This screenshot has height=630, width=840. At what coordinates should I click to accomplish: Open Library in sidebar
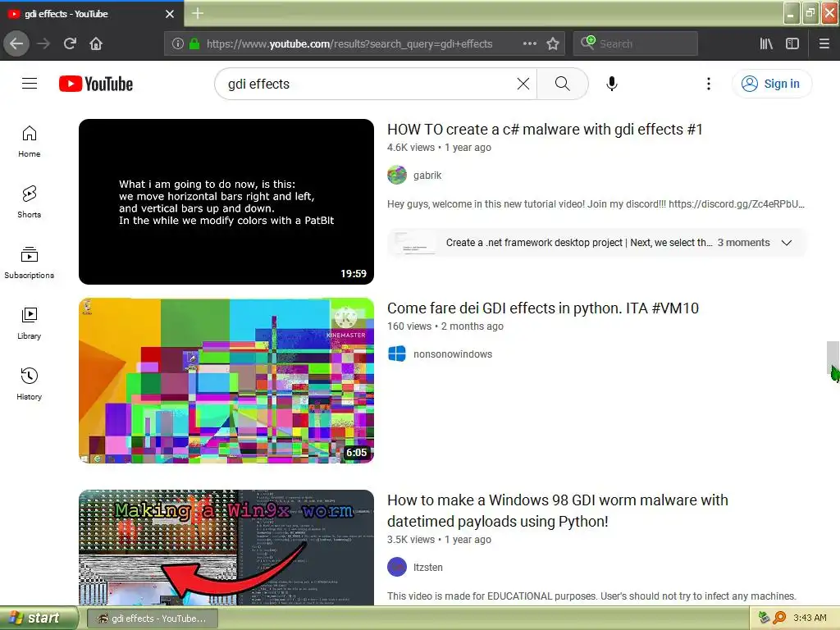pyautogui.click(x=29, y=323)
